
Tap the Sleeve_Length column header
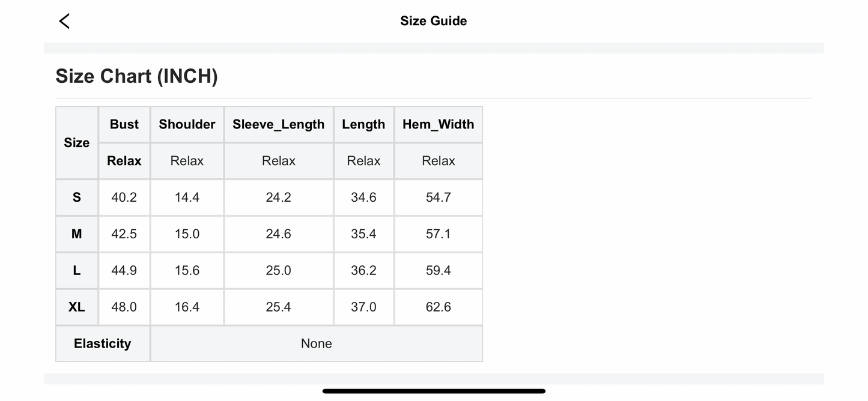(278, 124)
